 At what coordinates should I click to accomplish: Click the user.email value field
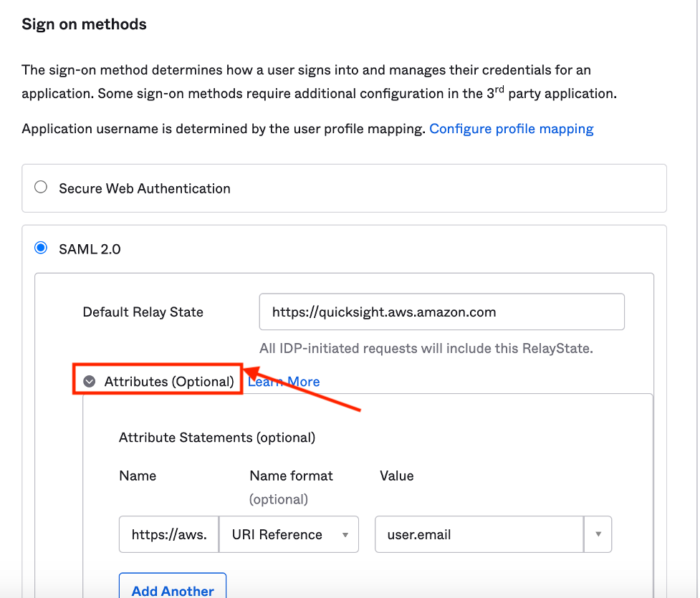pyautogui.click(x=480, y=534)
